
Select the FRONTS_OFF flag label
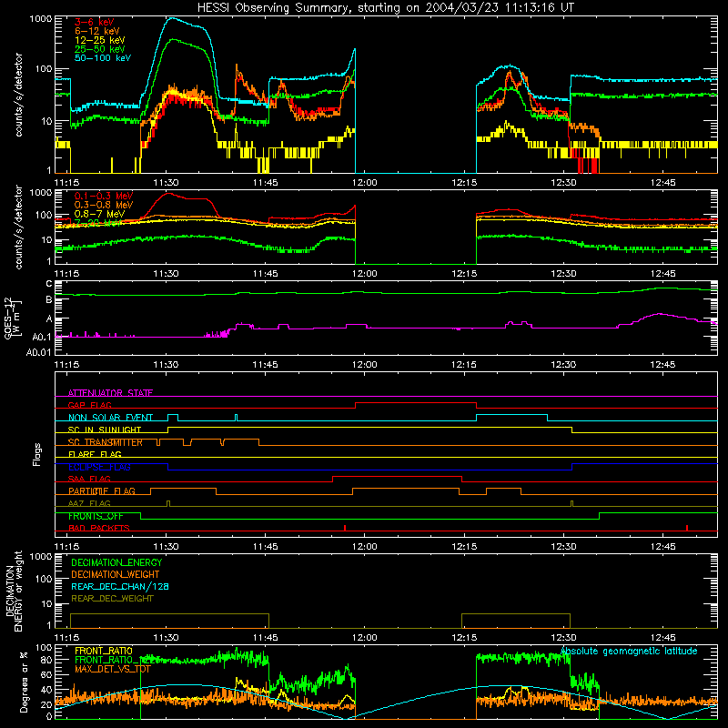(96, 516)
